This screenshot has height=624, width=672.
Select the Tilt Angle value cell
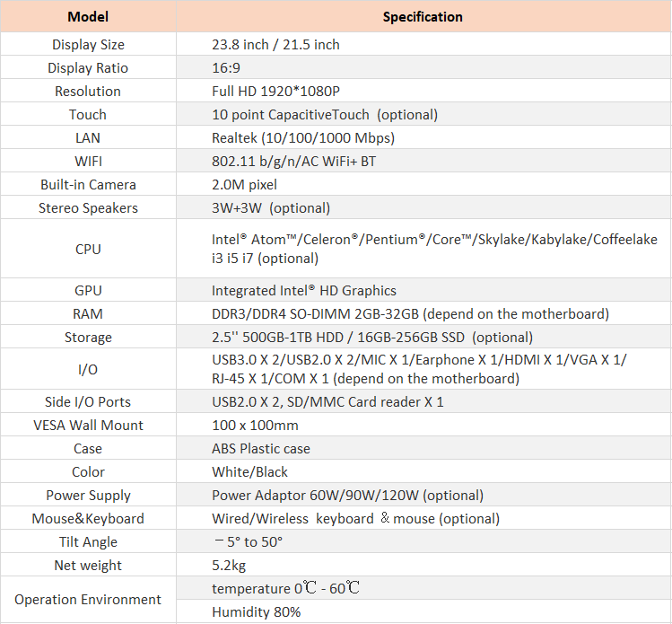(x=423, y=541)
